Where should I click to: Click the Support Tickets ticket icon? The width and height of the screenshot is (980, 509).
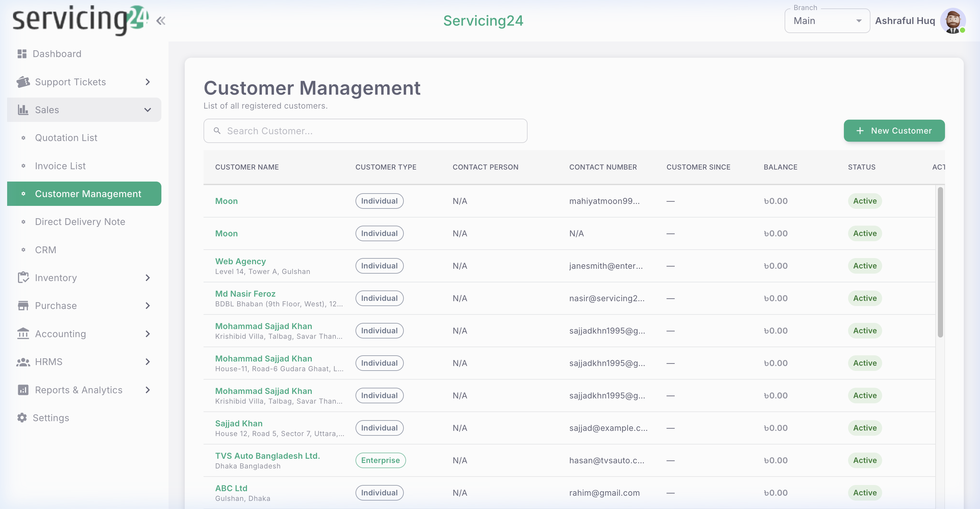[23, 82]
